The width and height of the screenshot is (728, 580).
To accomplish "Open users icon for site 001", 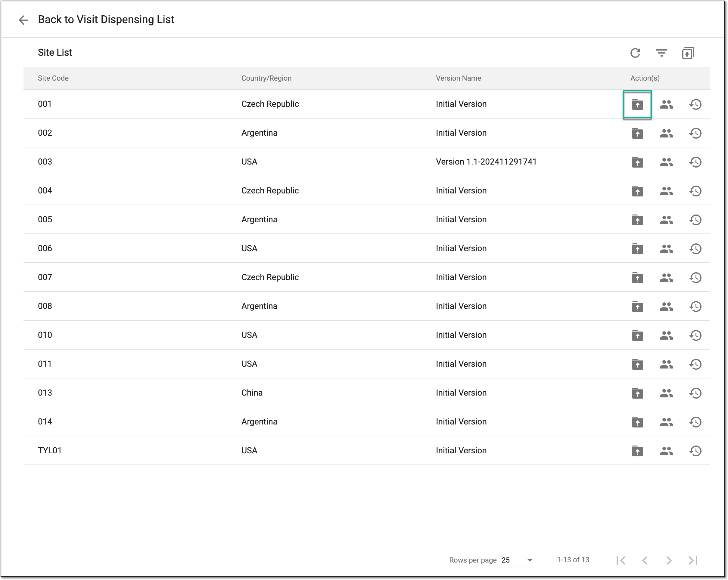I will tap(666, 104).
